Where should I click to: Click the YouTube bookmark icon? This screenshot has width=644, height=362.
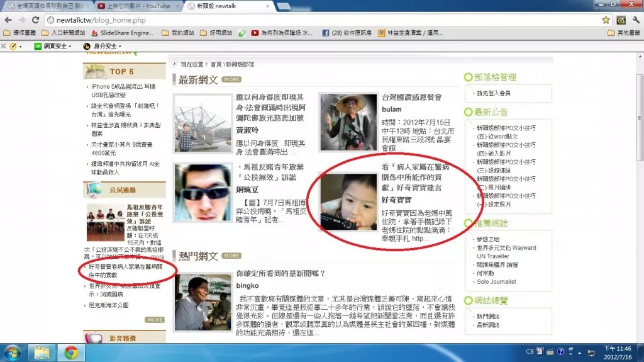255,33
